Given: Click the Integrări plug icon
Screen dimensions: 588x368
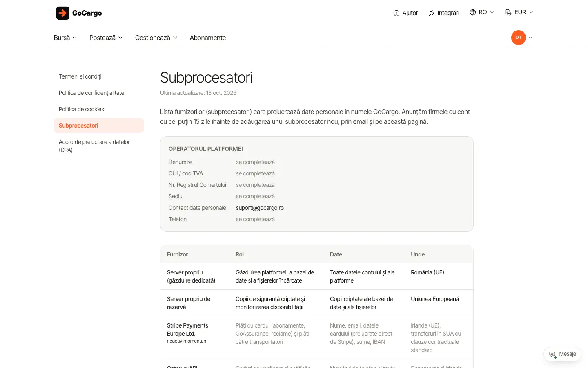Looking at the screenshot, I should (432, 13).
